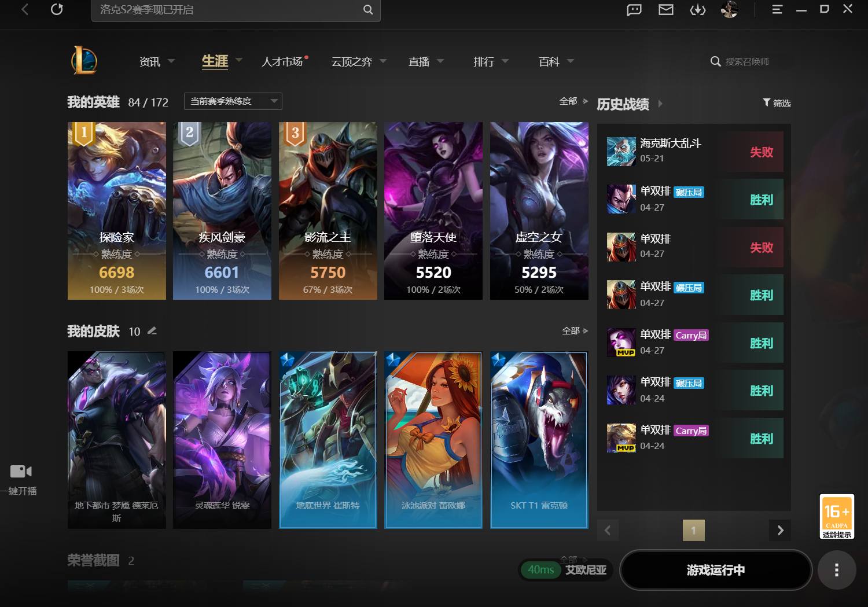Screen dimensions: 868x607
Task: Open the chat message bubble icon
Action: (634, 10)
